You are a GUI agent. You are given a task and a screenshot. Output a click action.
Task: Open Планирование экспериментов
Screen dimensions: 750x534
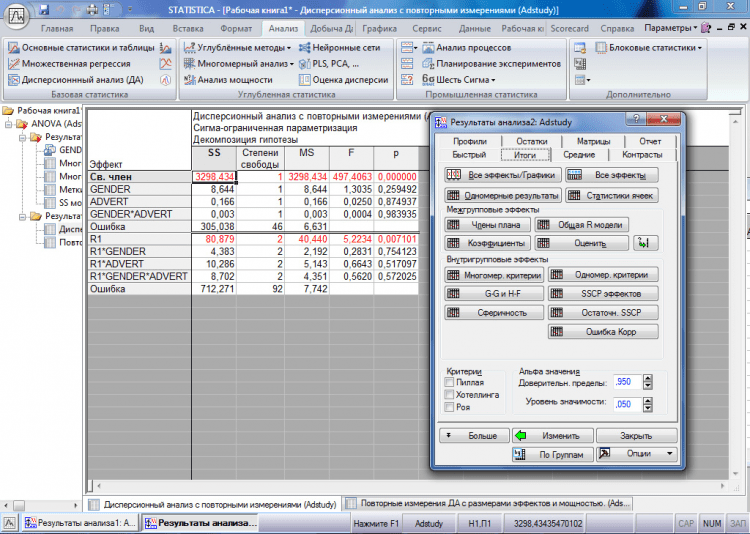pos(491,64)
